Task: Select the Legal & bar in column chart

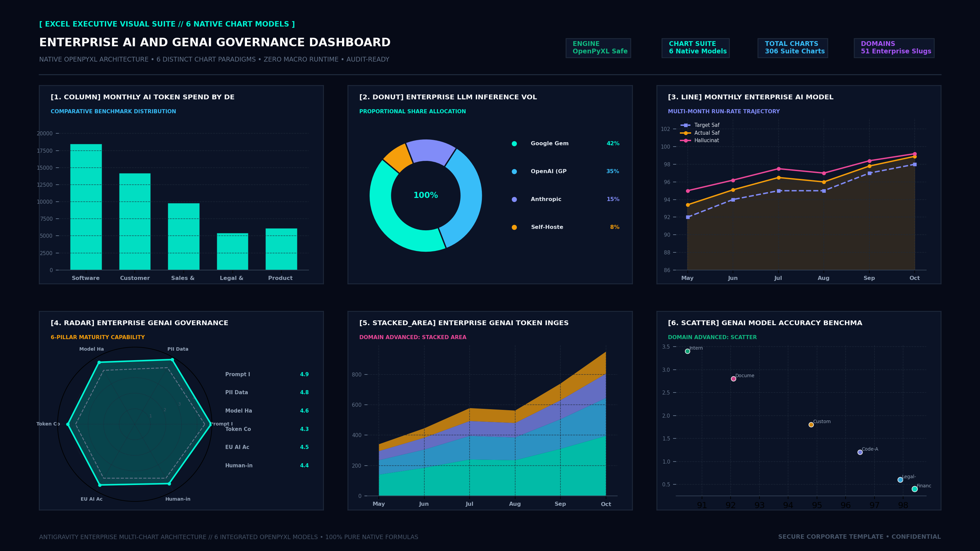Action: (232, 251)
